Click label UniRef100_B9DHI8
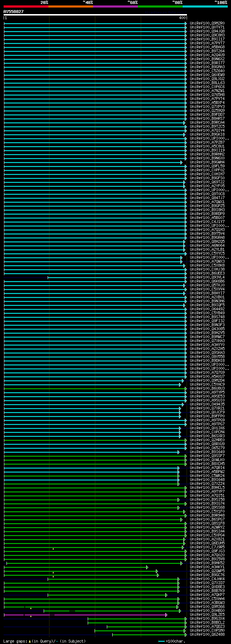The height and width of the screenshot is (644, 231). click(x=207, y=360)
